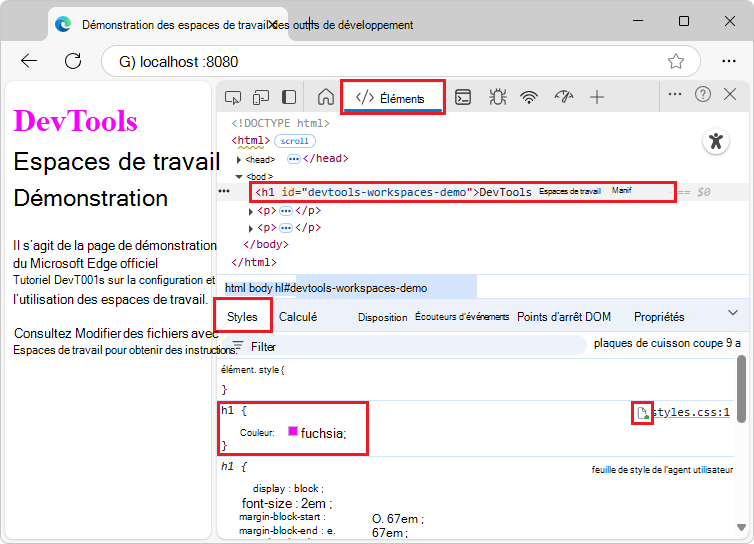Click the scrollbar down arrow
Viewport: 754px width, 544px height.
pos(741,527)
